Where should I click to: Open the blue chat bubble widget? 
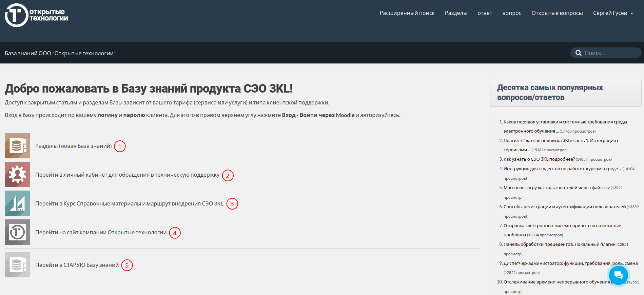[618, 275]
